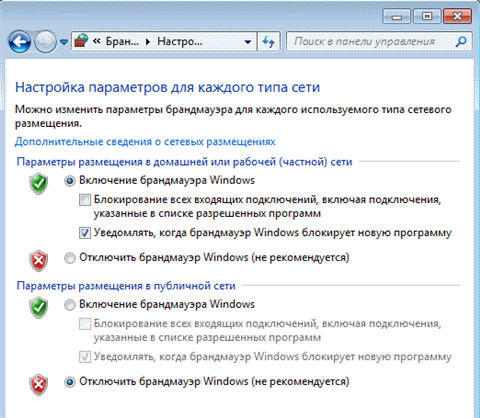480x418 pixels.
Task: Click disabled block-all checkbox in public network section
Action: [85, 324]
